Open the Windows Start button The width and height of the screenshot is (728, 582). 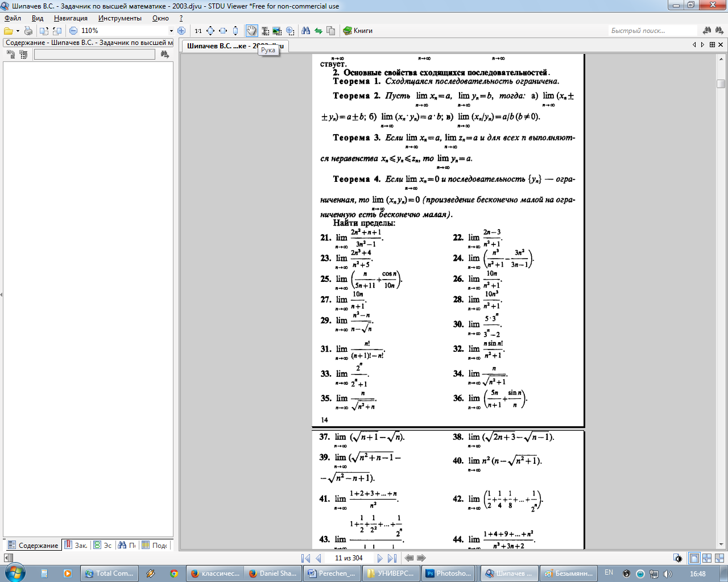coord(15,572)
